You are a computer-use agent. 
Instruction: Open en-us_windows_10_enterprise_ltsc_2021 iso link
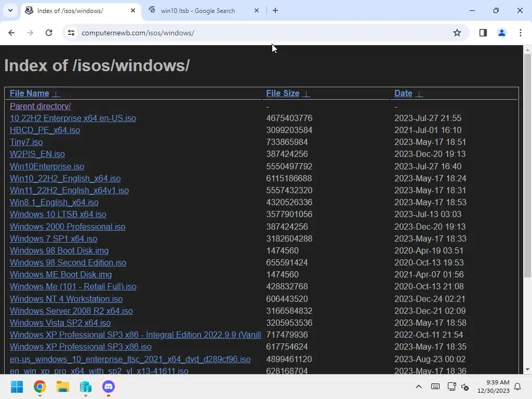coord(130,359)
